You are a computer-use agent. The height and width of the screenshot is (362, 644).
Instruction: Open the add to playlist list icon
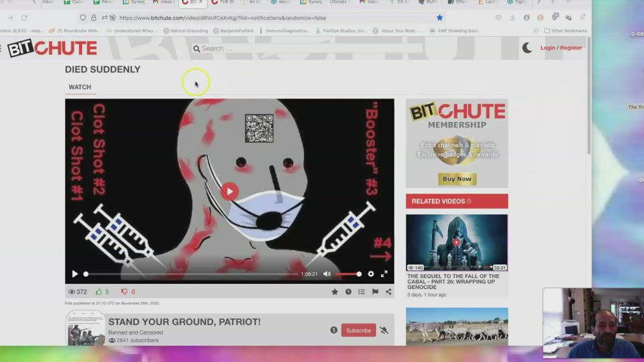(x=362, y=292)
